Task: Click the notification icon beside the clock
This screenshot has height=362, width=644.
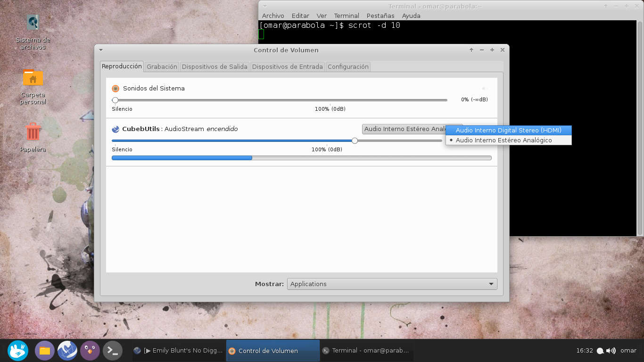Action: (x=600, y=351)
